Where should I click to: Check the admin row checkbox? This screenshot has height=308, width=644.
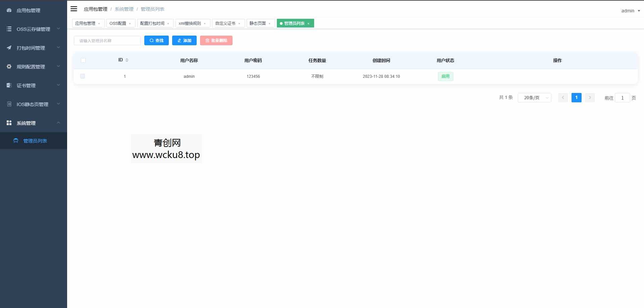tap(83, 76)
